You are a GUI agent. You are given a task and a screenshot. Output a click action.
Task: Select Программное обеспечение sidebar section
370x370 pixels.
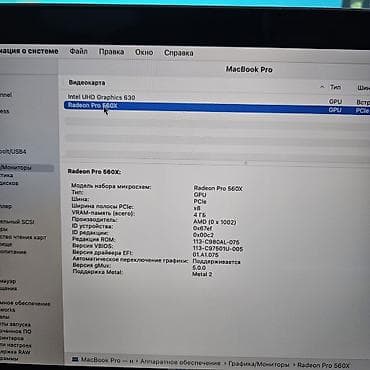(x=25, y=303)
